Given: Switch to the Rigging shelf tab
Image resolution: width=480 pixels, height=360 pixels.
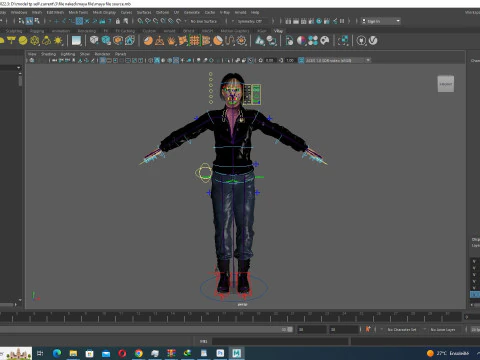Looking at the screenshot, I should coord(37,31).
